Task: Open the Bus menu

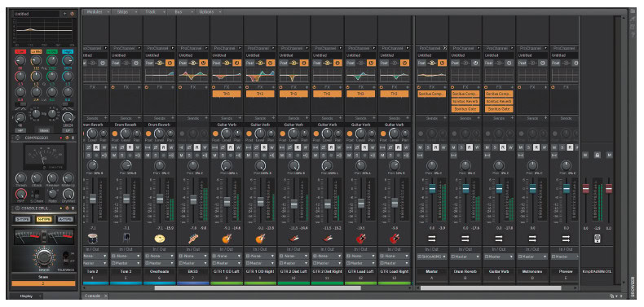Action: 182,12
